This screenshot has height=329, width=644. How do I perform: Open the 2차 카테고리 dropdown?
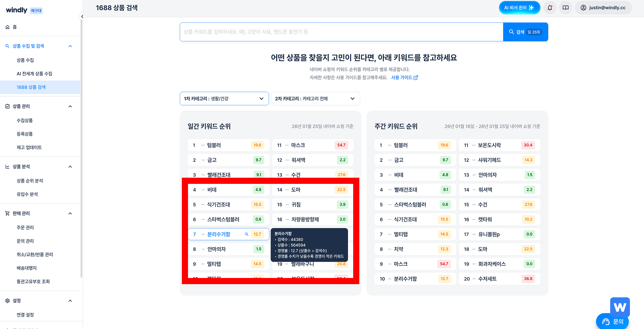click(315, 99)
